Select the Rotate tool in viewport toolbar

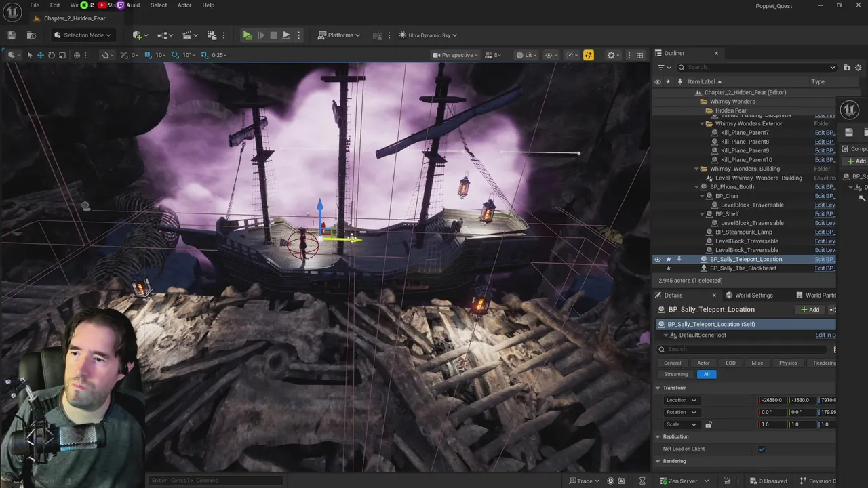[51, 55]
